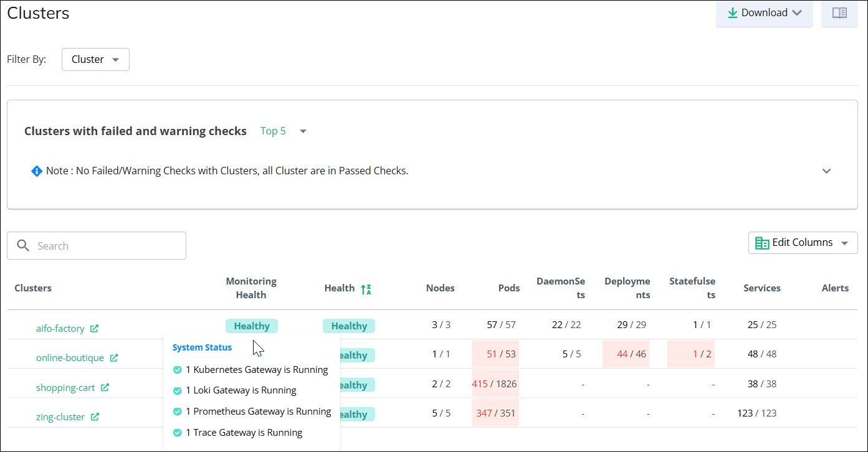Click aifo-factory Monitoring Health Healthy badge
The image size is (868, 452).
click(x=251, y=326)
